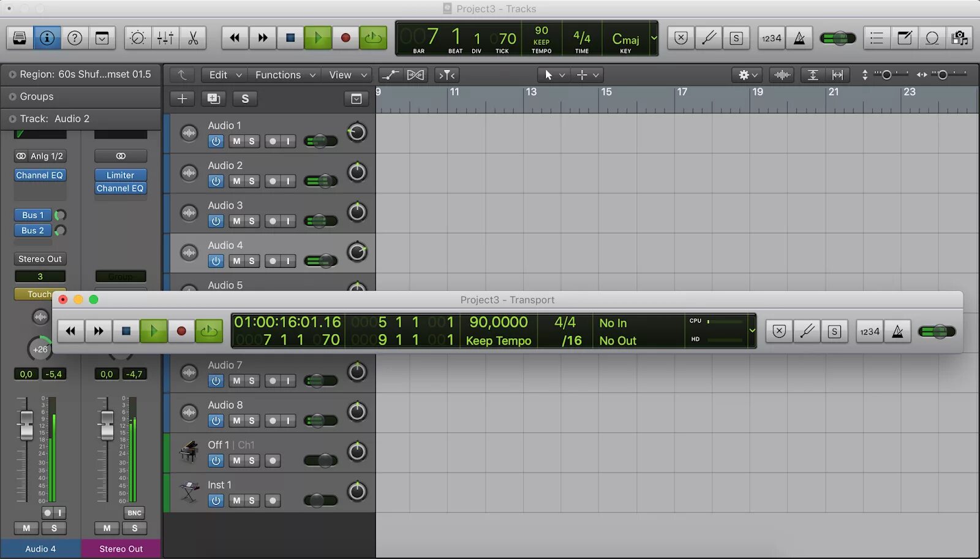Click bar 13 in the timeline ruler

click(530, 92)
